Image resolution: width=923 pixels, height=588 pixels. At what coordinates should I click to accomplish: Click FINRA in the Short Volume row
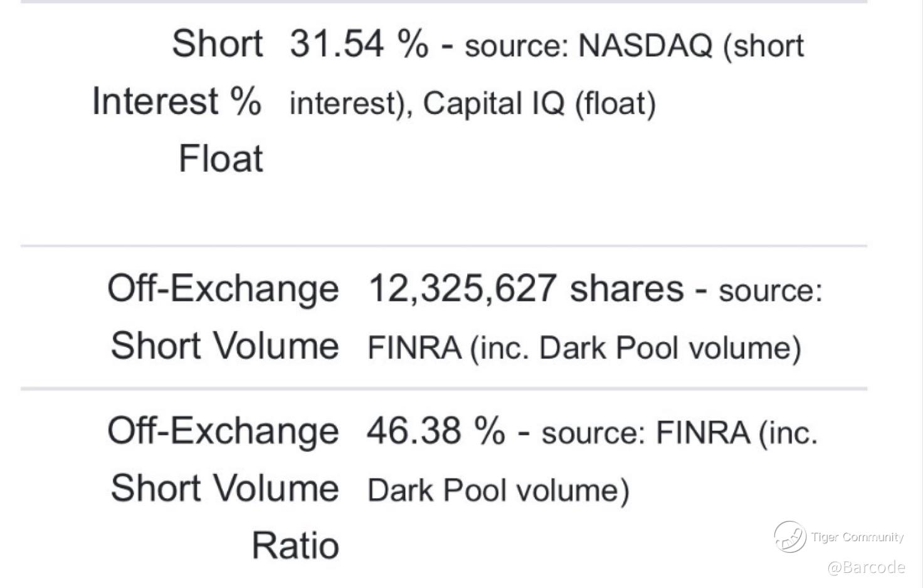tap(414, 348)
